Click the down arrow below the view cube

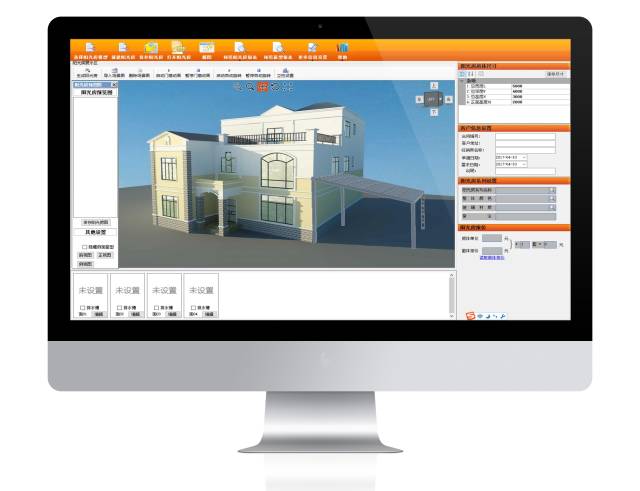(434, 112)
